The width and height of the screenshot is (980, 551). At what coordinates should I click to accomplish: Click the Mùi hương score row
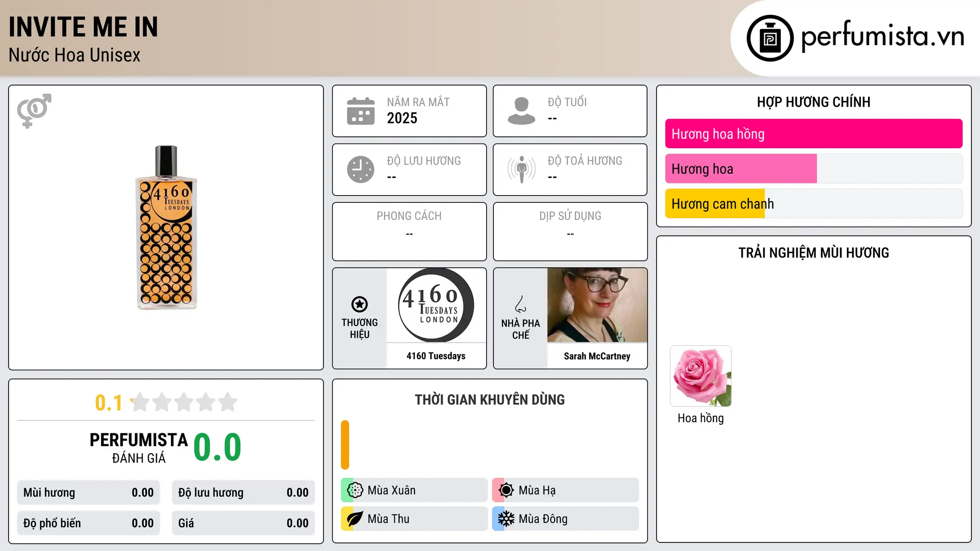(89, 493)
